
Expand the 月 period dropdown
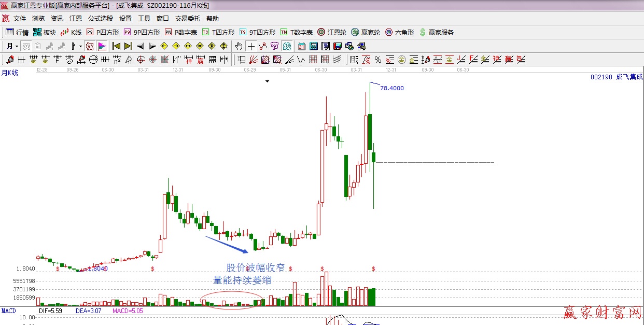click(12, 46)
